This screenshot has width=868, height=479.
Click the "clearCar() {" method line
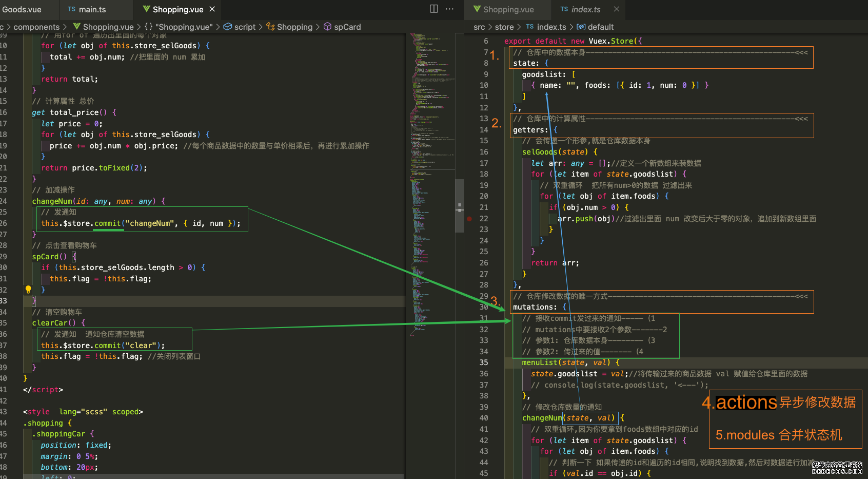pyautogui.click(x=58, y=323)
